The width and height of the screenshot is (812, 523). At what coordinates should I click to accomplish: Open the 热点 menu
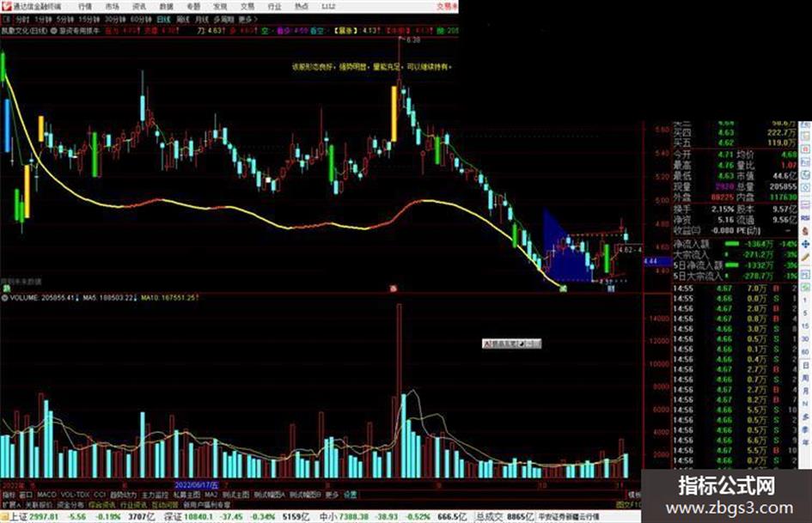tap(301, 6)
